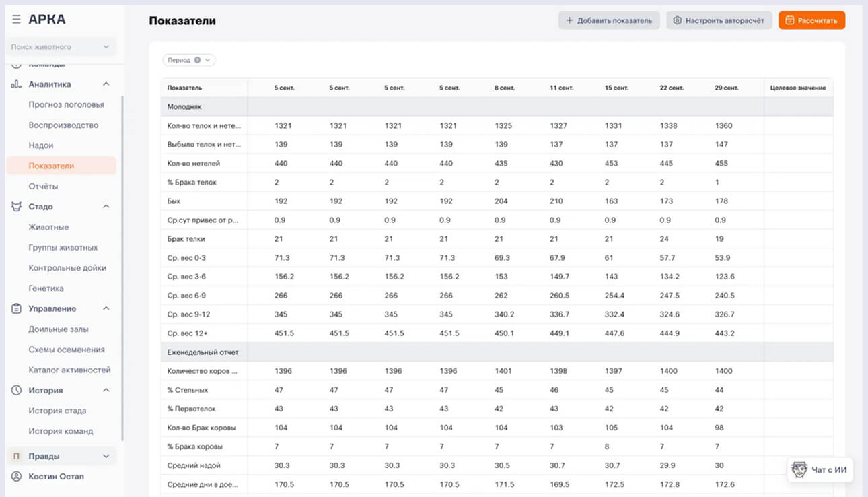Click the История clock icon

coord(16,390)
